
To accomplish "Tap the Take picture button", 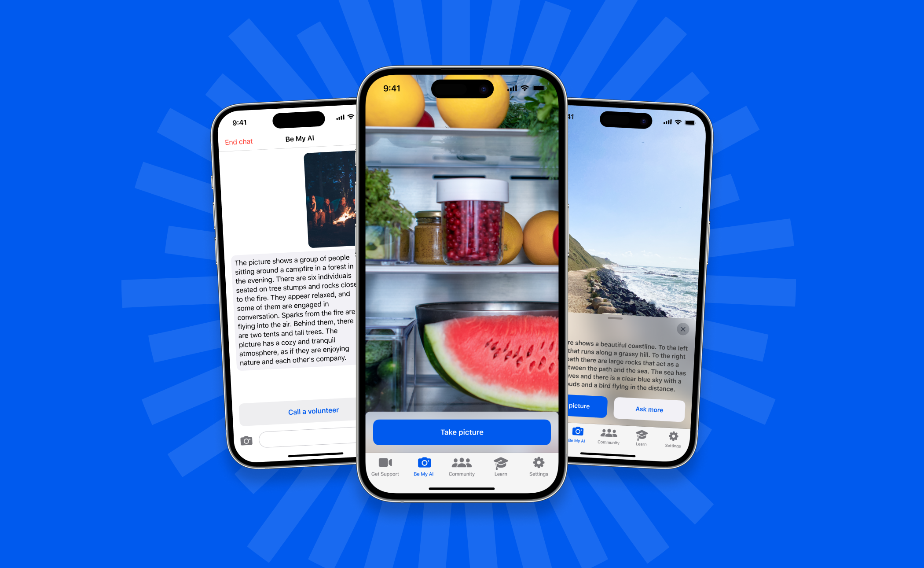I will [x=462, y=432].
